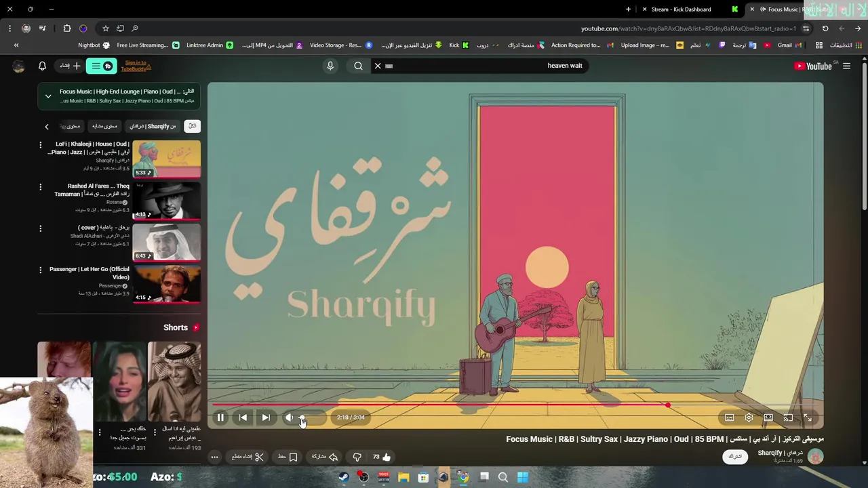Open the Windows Start button

click(x=523, y=477)
